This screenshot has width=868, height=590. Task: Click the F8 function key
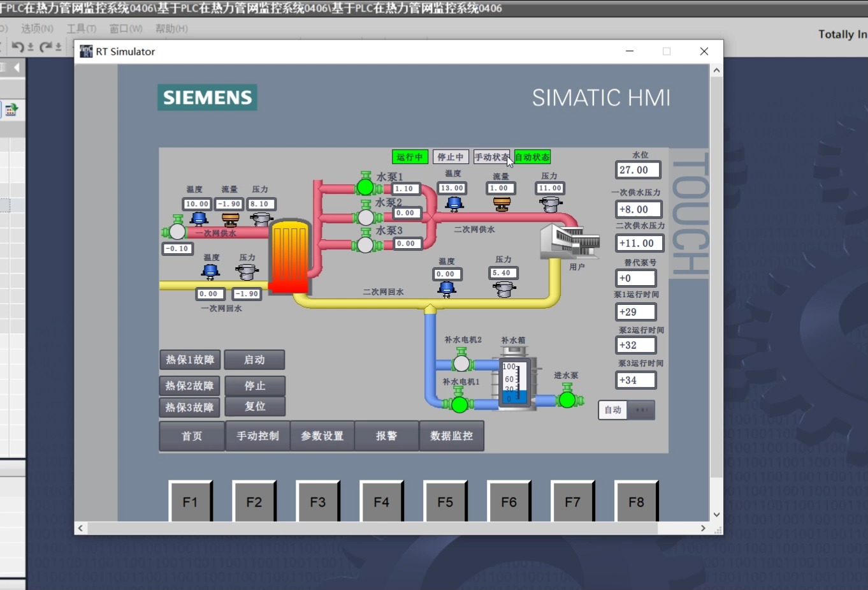click(637, 502)
